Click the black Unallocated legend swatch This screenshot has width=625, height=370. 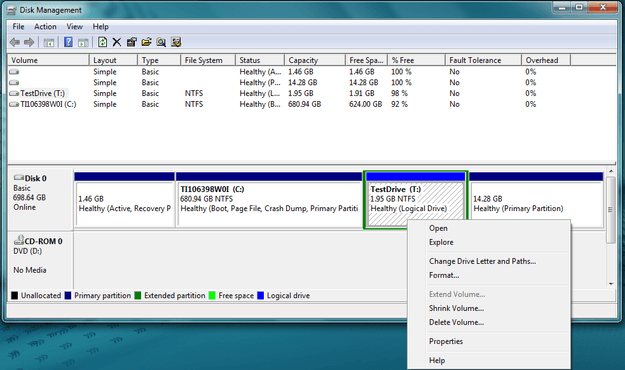[14, 295]
